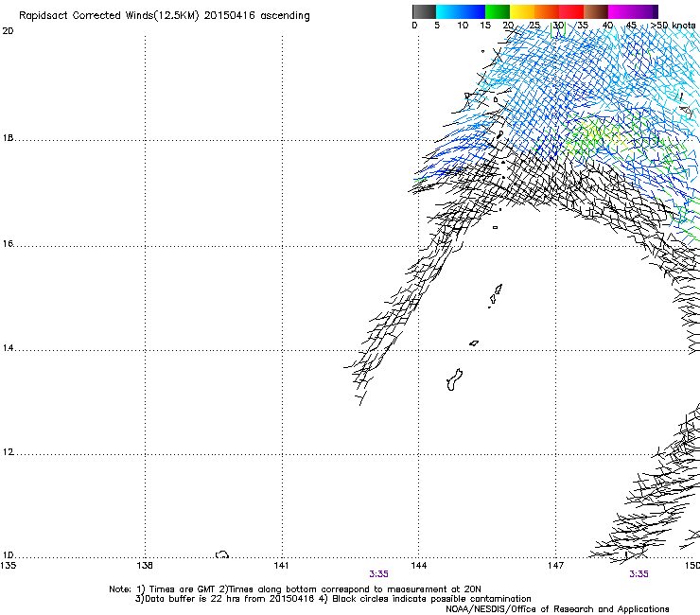Click the brown 35-40 knots legend color
The image size is (700, 615).
[596, 11]
